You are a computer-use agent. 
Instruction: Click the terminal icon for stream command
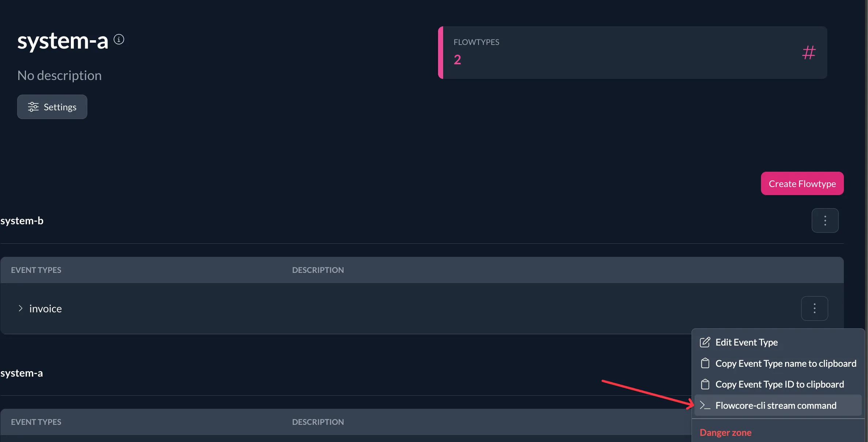[704, 405]
